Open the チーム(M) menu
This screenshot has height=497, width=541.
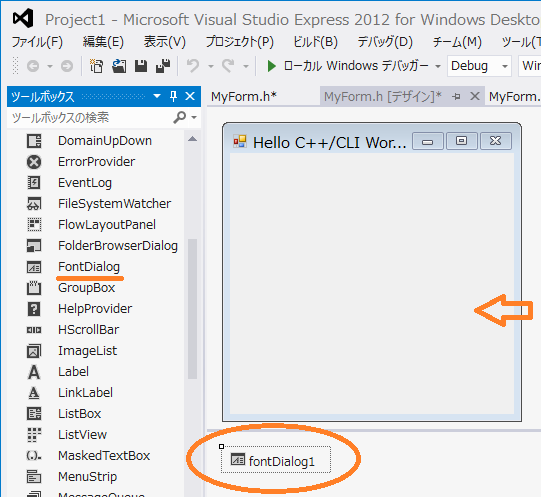pos(457,42)
